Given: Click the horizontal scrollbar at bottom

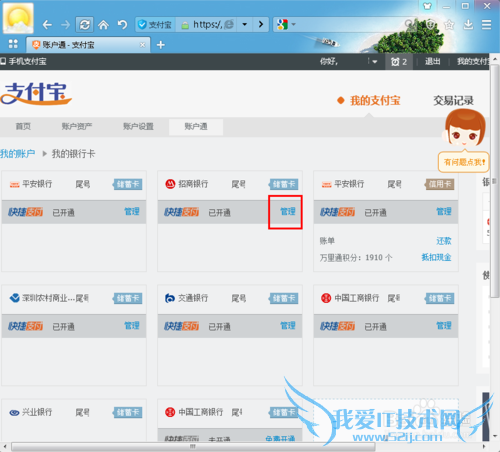Looking at the screenshot, I should 193,446.
